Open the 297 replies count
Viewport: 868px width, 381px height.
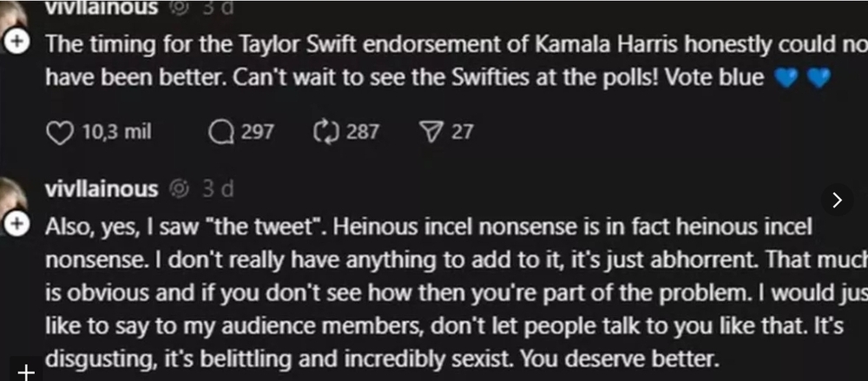coord(258,132)
